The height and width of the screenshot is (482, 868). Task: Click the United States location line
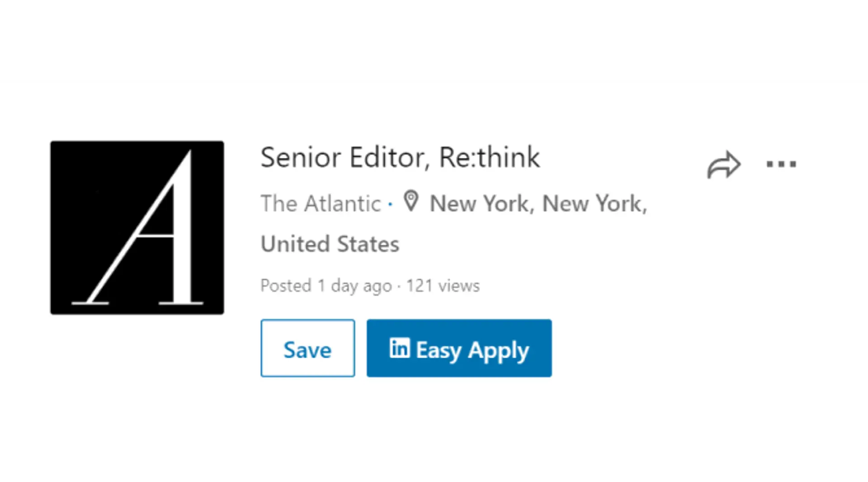[330, 244]
